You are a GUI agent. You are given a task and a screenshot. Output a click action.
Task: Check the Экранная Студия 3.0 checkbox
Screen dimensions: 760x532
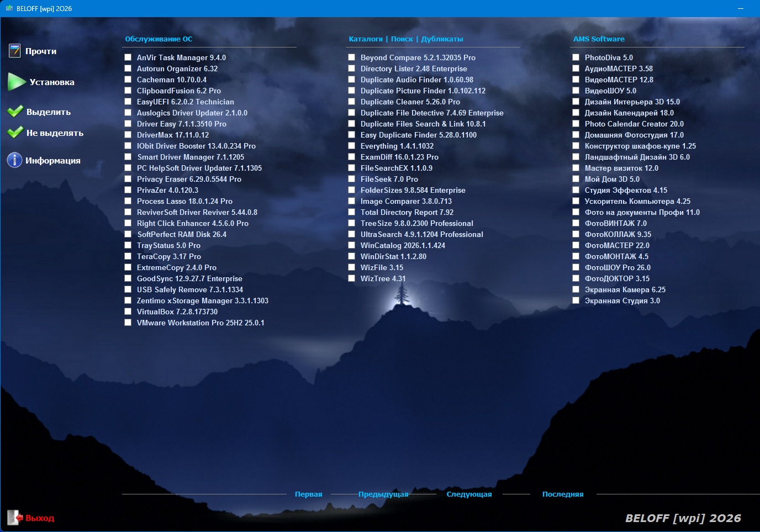(x=576, y=301)
